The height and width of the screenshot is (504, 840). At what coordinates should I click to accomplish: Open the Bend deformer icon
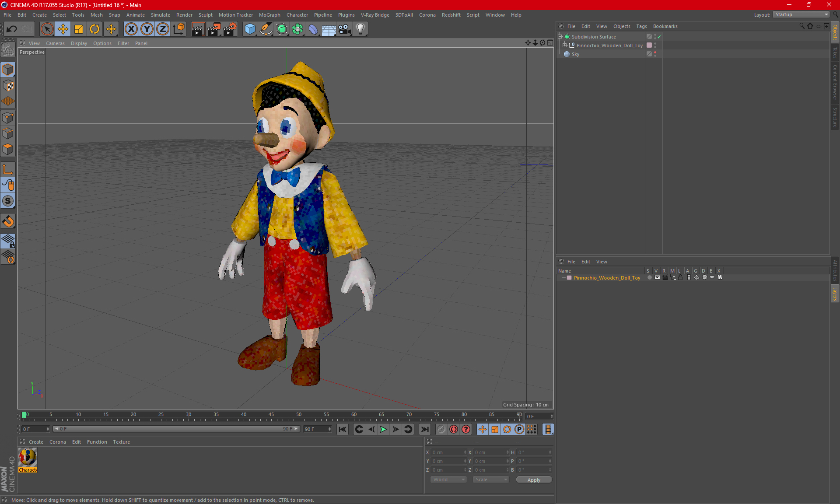tap(313, 29)
